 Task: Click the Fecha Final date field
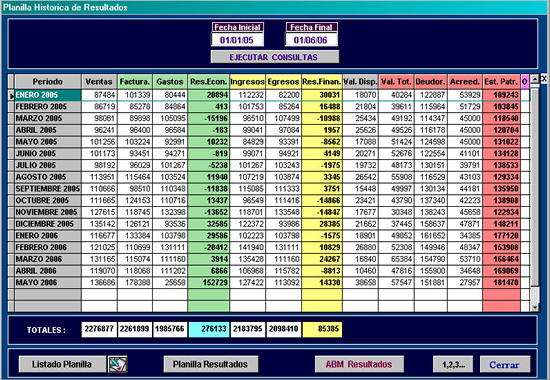click(311, 40)
